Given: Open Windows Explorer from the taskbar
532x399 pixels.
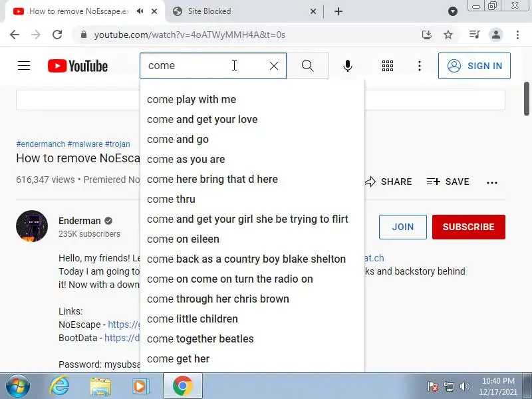Looking at the screenshot, I should pos(100,386).
